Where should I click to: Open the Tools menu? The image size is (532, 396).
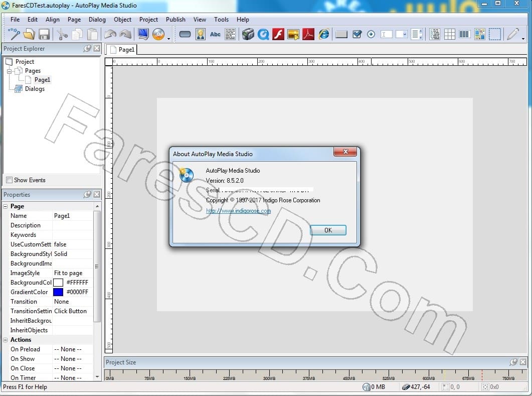[221, 20]
